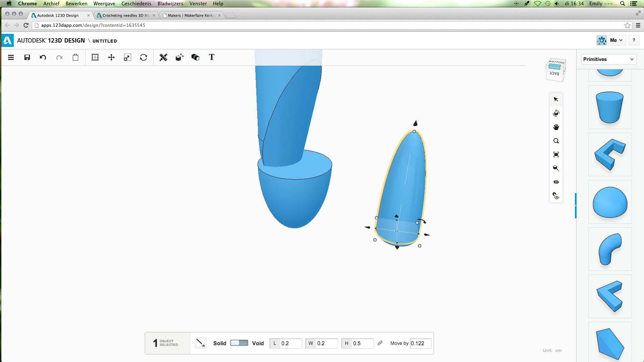
Task: Open the help question mark button
Action: coord(634,40)
